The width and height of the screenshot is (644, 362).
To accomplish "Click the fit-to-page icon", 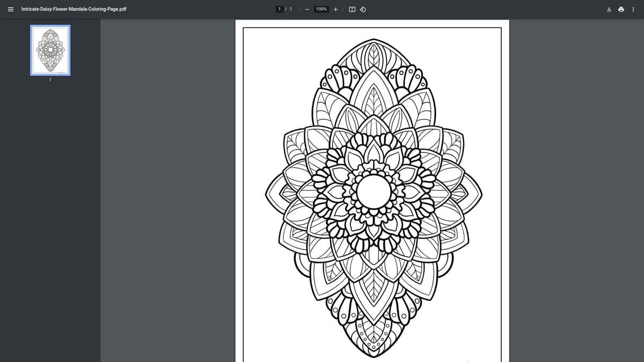I will coord(350,9).
